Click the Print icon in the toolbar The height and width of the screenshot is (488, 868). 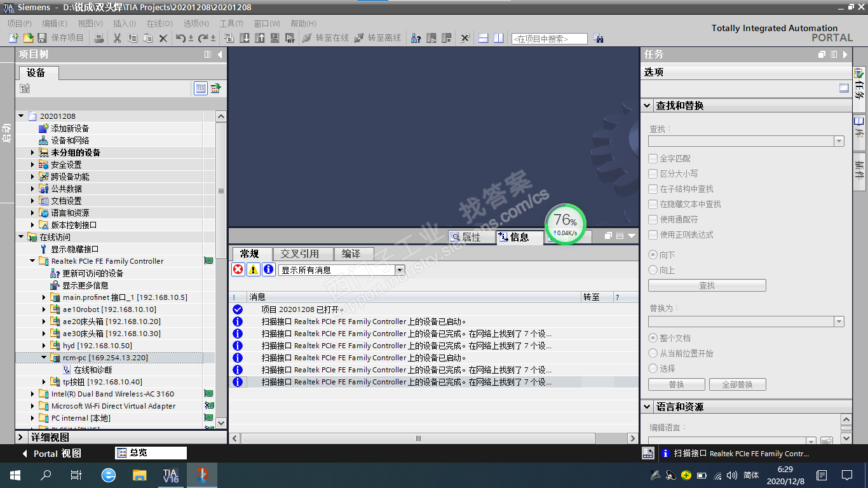[x=98, y=38]
